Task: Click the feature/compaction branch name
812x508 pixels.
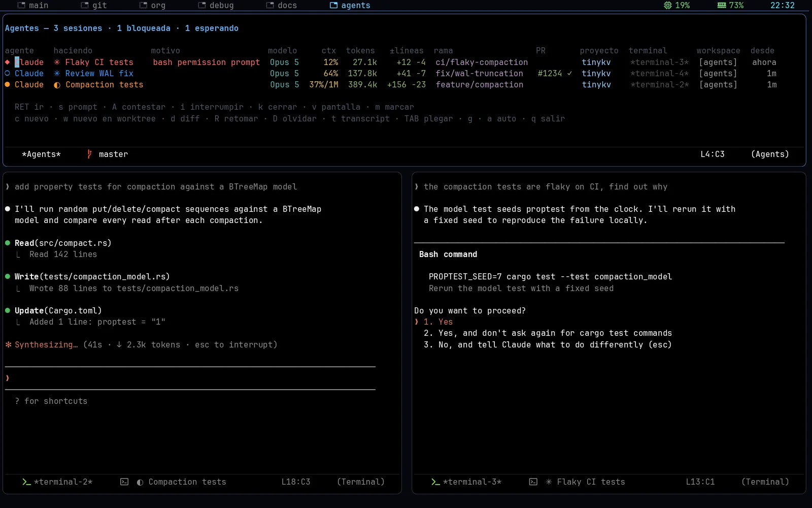Action: pos(479,84)
